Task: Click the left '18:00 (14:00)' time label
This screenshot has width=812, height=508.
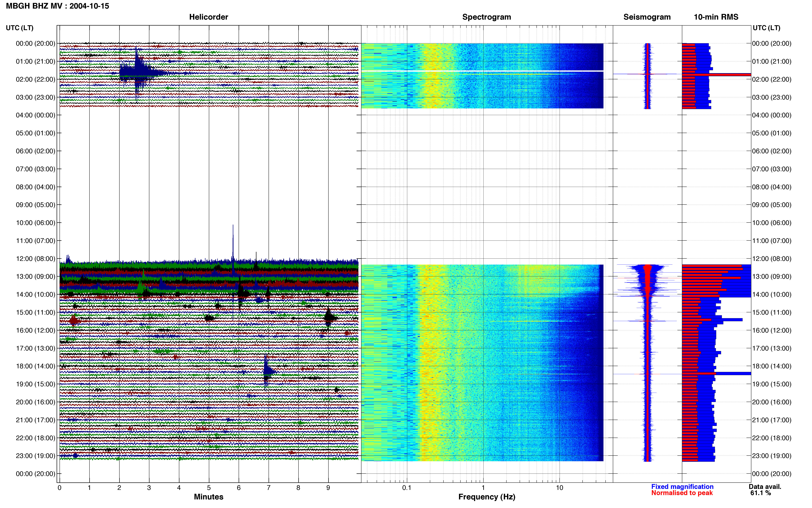Action: (35, 366)
